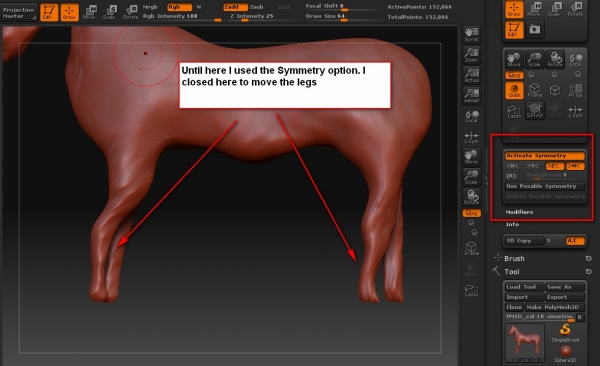Select Draw in the Transform palette
Screen dimensions: 600x366
point(514,9)
